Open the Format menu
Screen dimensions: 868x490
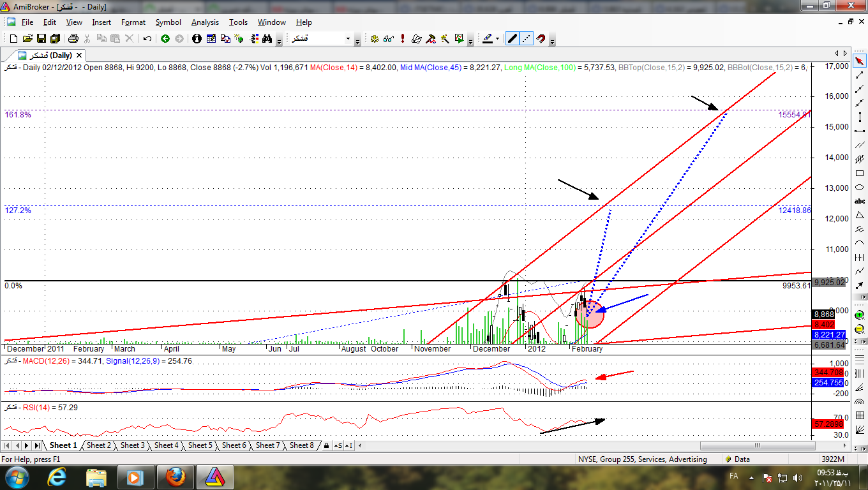[133, 22]
